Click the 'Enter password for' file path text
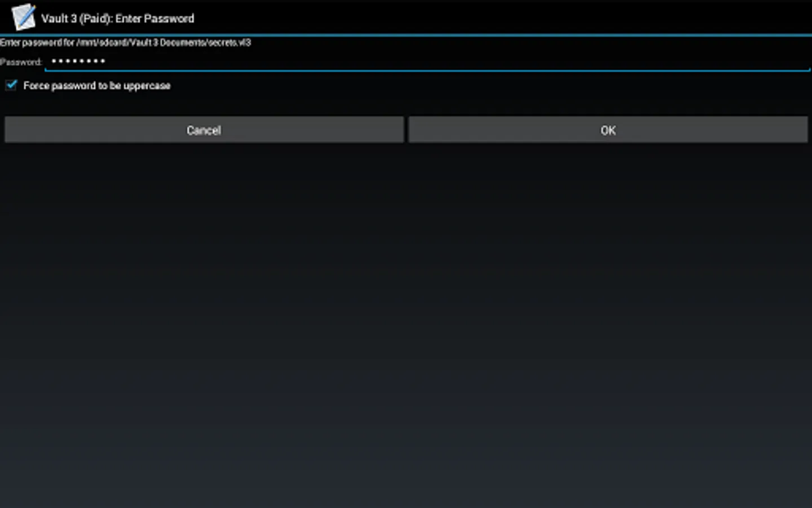812x508 pixels. (125, 42)
